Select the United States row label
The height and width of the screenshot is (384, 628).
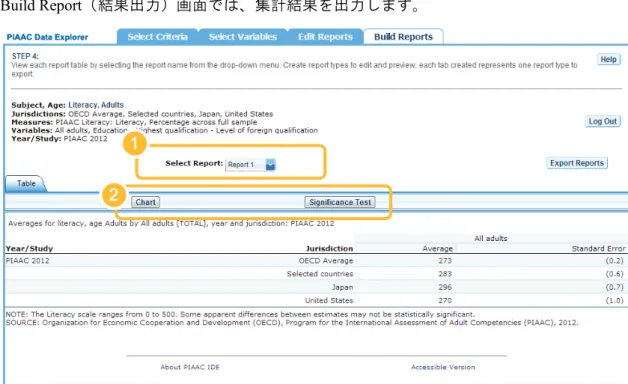tap(329, 300)
